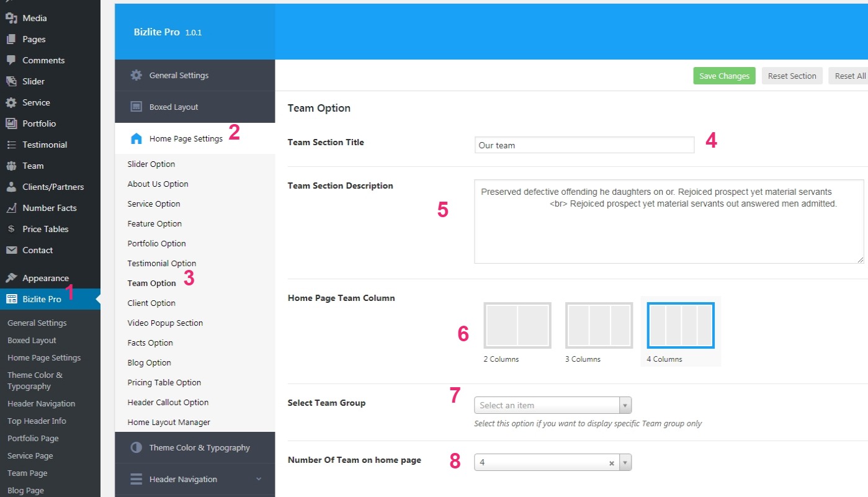Open Video Popup Section subsection
This screenshot has height=497, width=868.
pyautogui.click(x=165, y=323)
